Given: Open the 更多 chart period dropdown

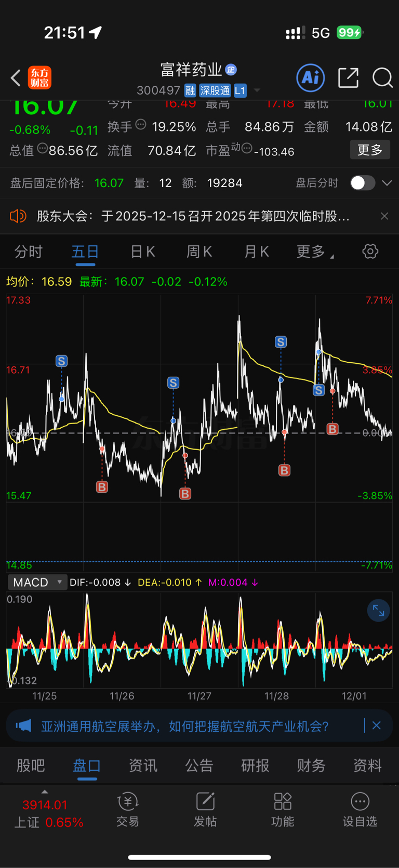Looking at the screenshot, I should [315, 252].
